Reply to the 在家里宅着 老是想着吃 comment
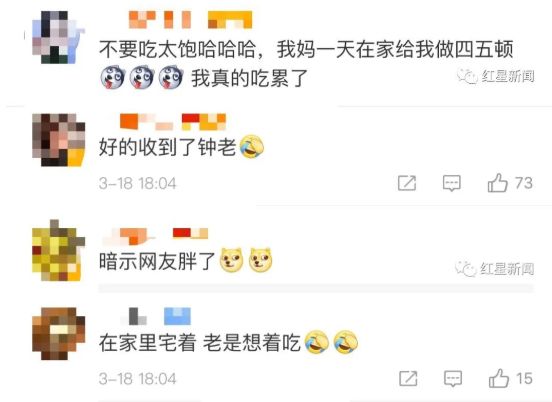Viewport: 552px width, 402px height. tap(453, 379)
